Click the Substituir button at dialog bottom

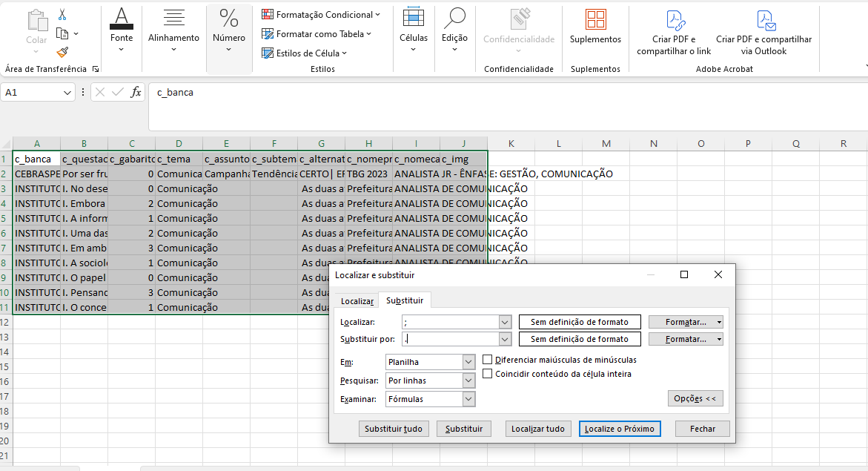coord(464,429)
